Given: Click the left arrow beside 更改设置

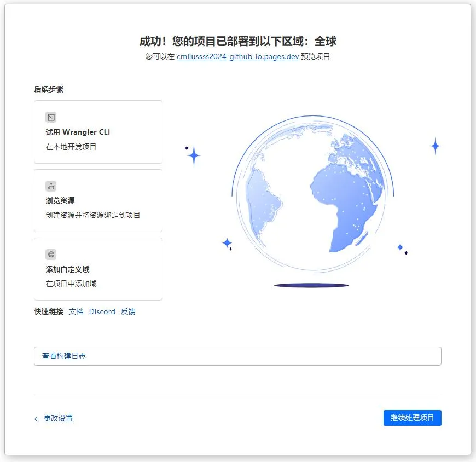Looking at the screenshot, I should (36, 418).
